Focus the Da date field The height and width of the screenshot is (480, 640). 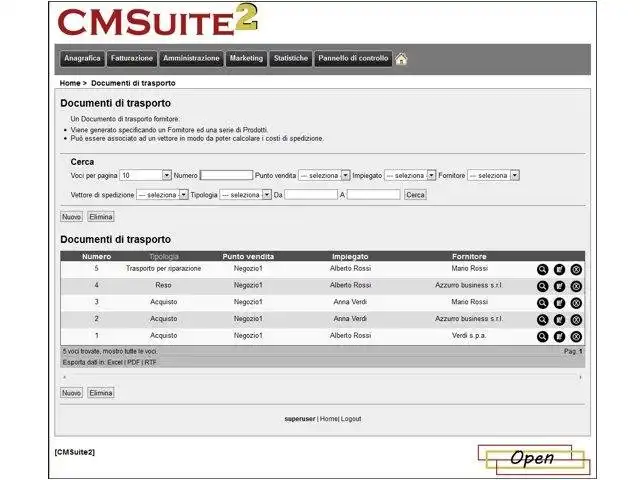coord(311,195)
